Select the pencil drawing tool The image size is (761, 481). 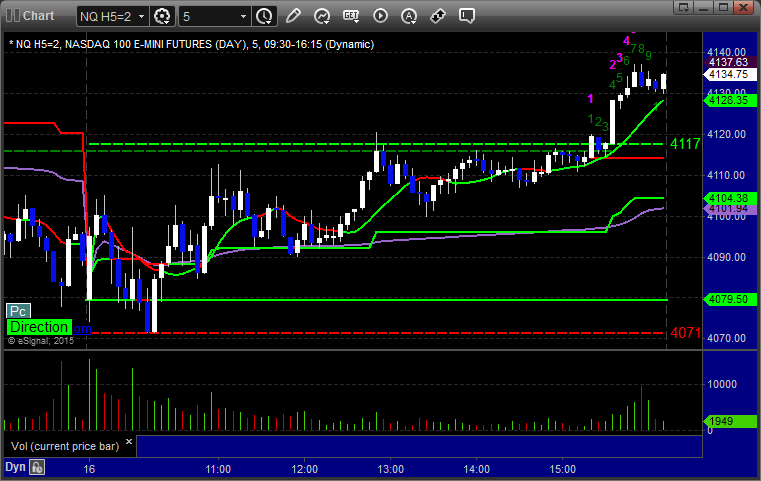point(293,16)
